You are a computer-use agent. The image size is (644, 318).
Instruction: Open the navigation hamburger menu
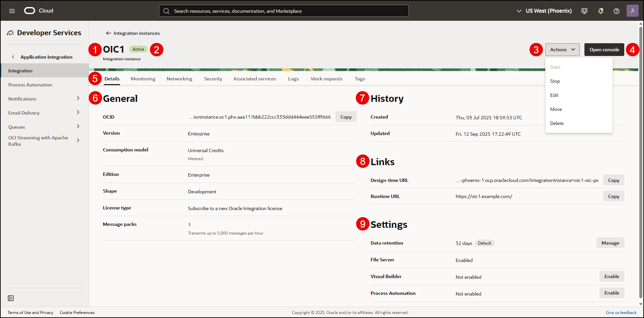coord(12,10)
